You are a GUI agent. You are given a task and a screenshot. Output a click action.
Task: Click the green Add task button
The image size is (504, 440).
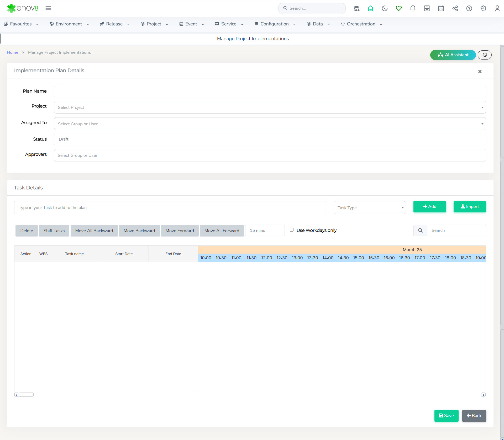point(430,207)
